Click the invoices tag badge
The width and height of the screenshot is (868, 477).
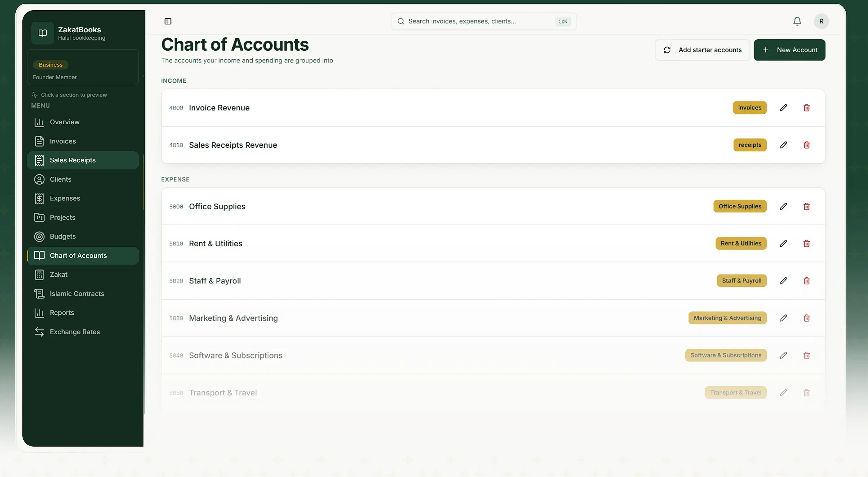(750, 108)
